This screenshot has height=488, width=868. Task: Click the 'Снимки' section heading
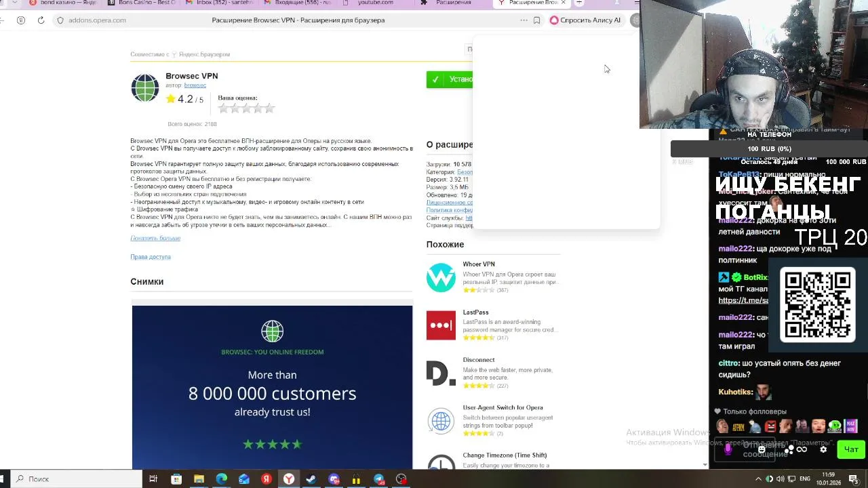(147, 282)
